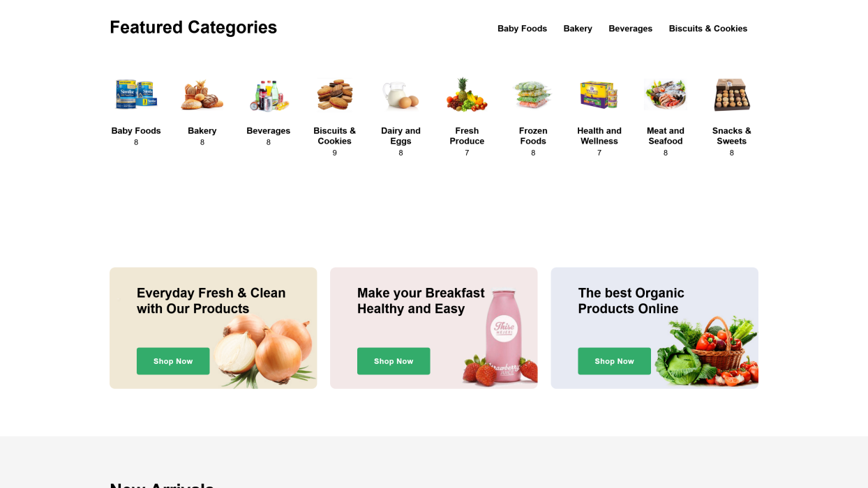Select the Snacks & Sweets category image
Viewport: 868px width, 488px height.
pos(731,93)
